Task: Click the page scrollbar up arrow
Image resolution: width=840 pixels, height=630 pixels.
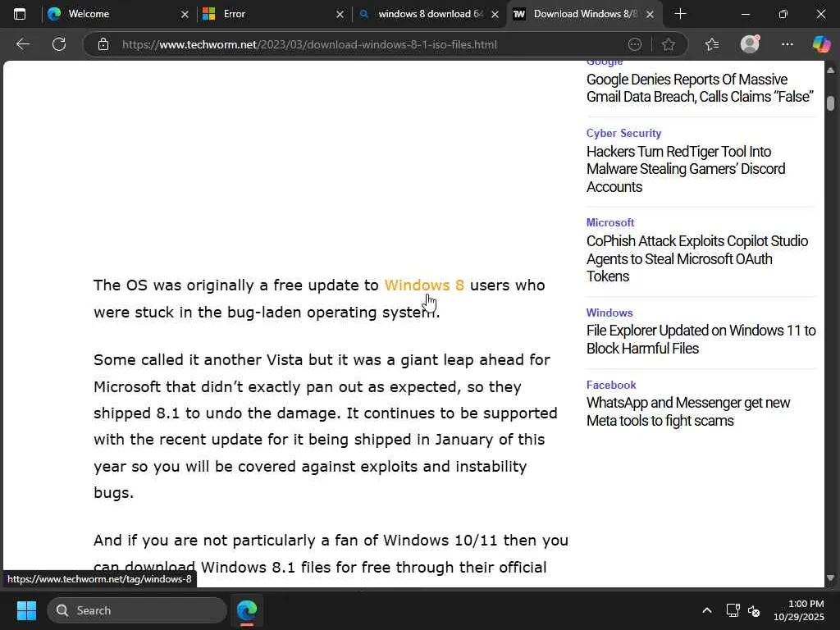Action: [x=830, y=71]
